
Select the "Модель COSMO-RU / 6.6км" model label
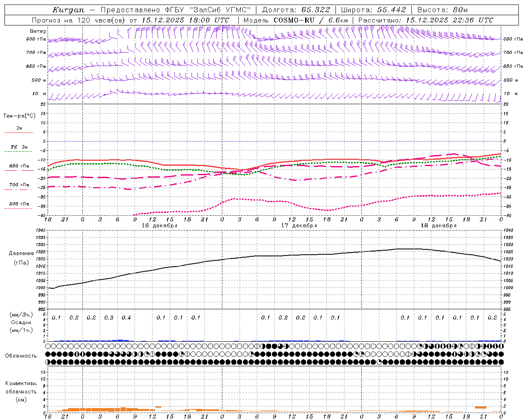[x=296, y=20]
